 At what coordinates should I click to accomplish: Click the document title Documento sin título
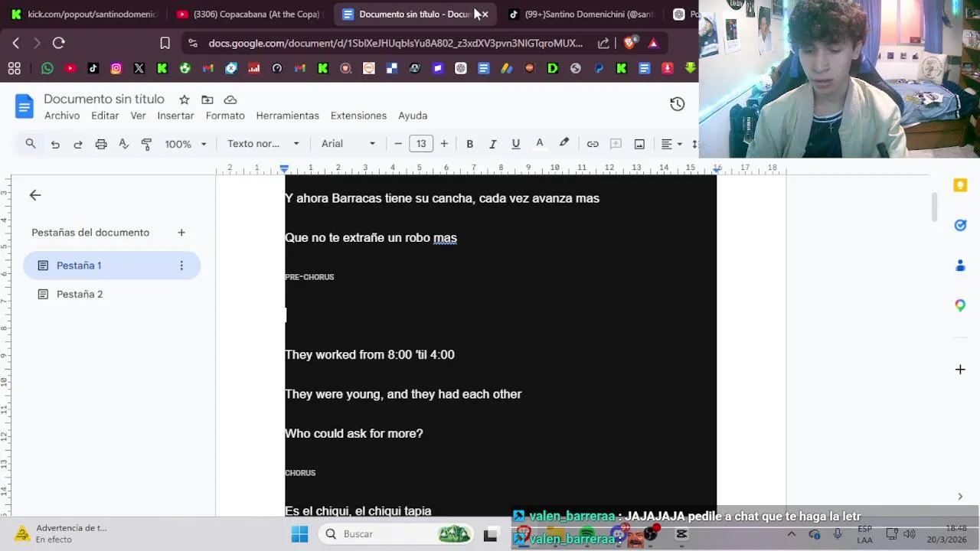(x=104, y=99)
